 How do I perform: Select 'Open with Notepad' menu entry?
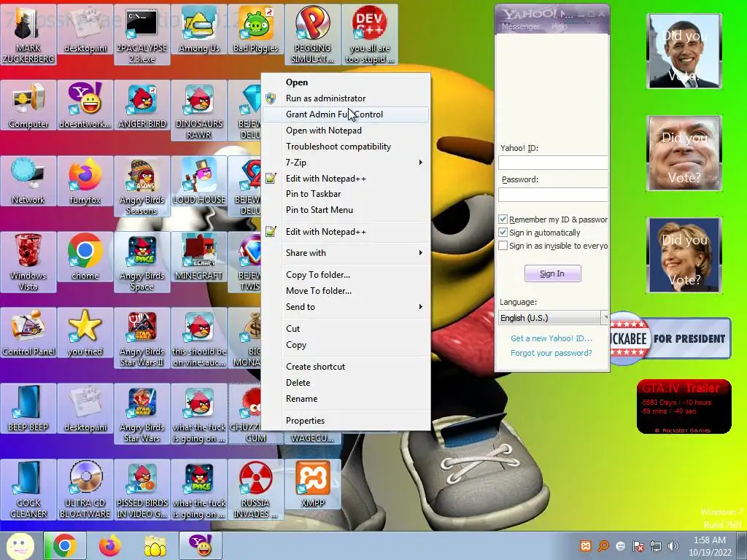pos(346,131)
